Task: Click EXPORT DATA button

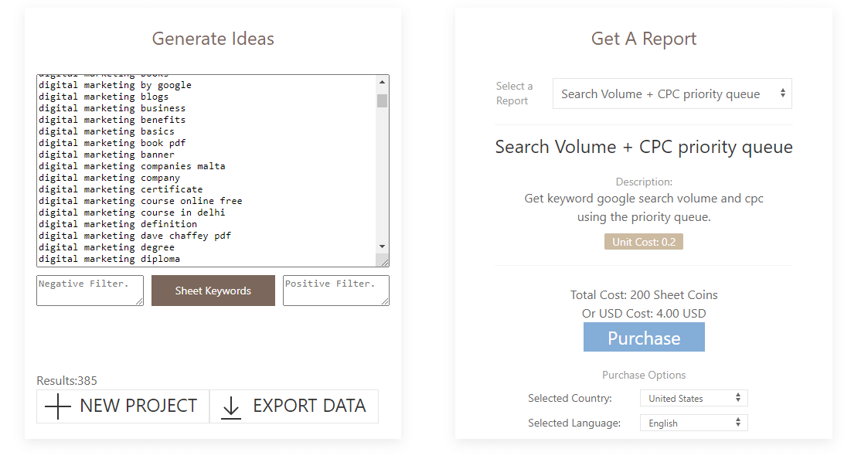Action: (x=294, y=406)
